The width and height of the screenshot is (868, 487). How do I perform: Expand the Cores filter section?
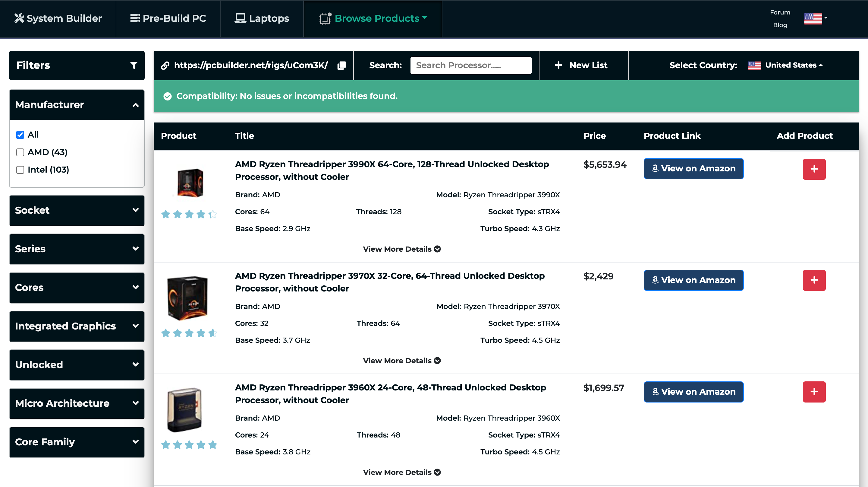click(x=76, y=287)
